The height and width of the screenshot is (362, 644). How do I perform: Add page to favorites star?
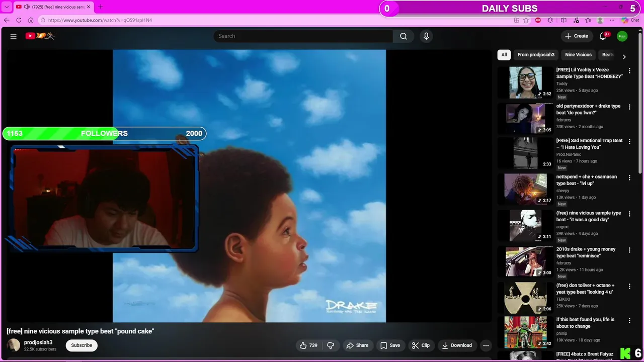526,20
